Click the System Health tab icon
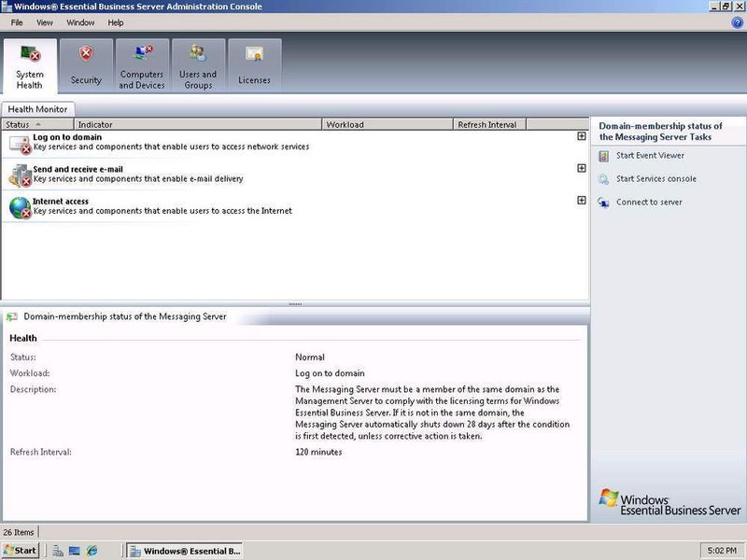This screenshot has height=560, width=747. coord(31,53)
